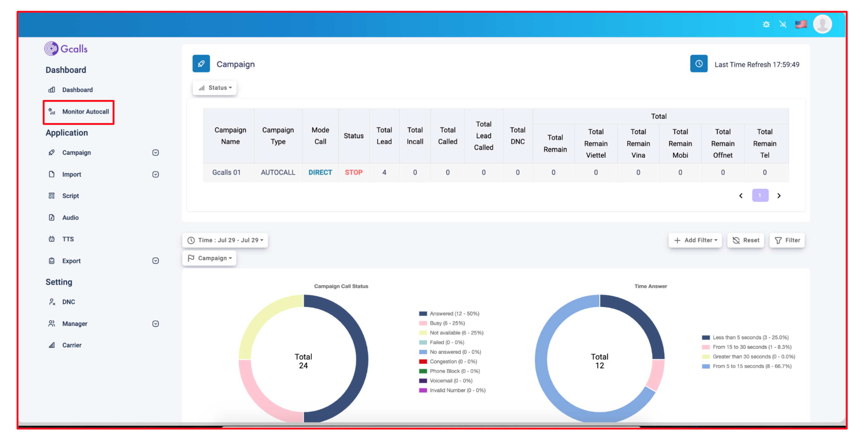Expand the Import sidebar submenu
This screenshot has width=868, height=433.
click(155, 174)
